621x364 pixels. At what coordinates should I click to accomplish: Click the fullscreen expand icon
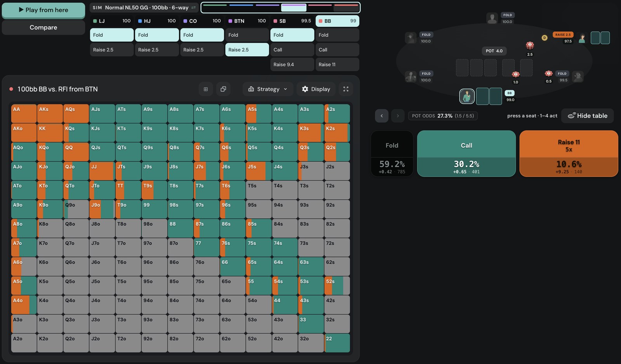(x=346, y=89)
